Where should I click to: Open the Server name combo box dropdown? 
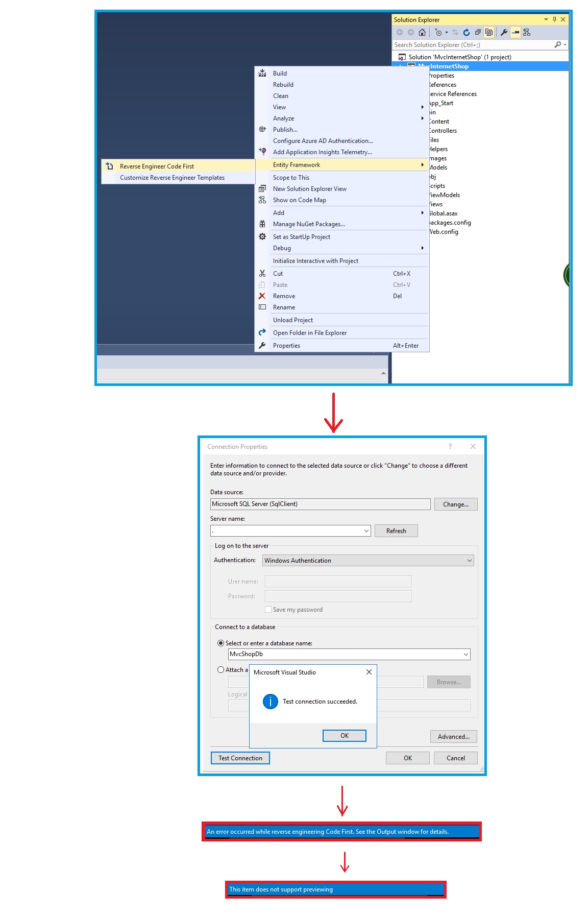[x=366, y=531]
